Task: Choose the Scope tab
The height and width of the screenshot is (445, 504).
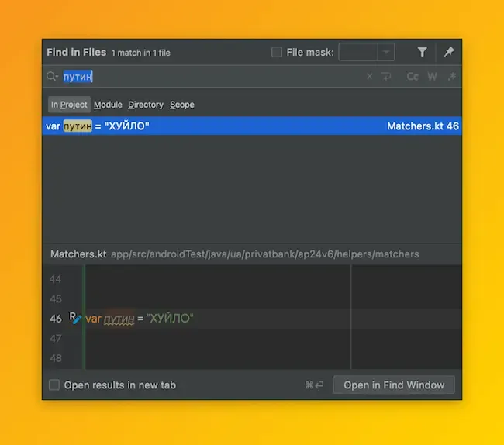Action: coord(182,105)
